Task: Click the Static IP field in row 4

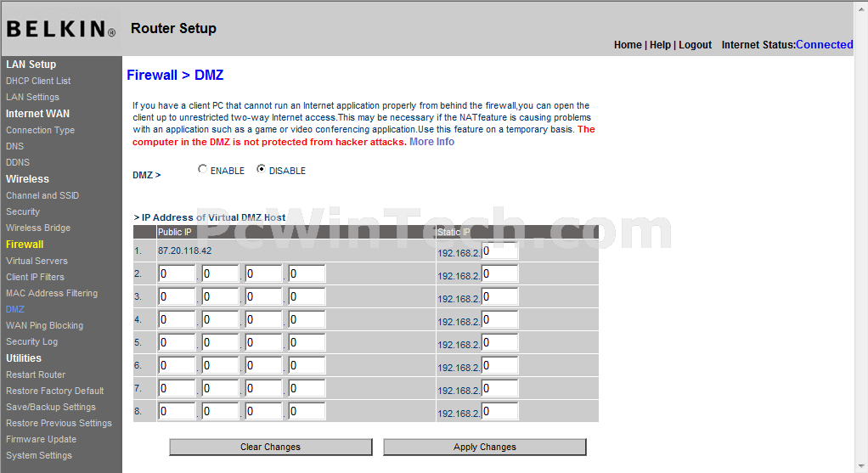Action: 500,320
